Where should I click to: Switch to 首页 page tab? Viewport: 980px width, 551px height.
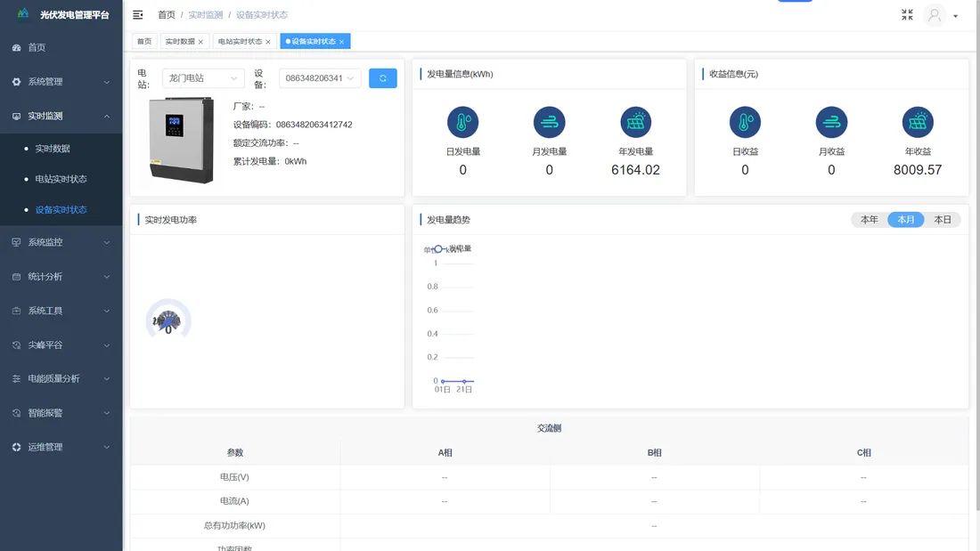click(144, 41)
